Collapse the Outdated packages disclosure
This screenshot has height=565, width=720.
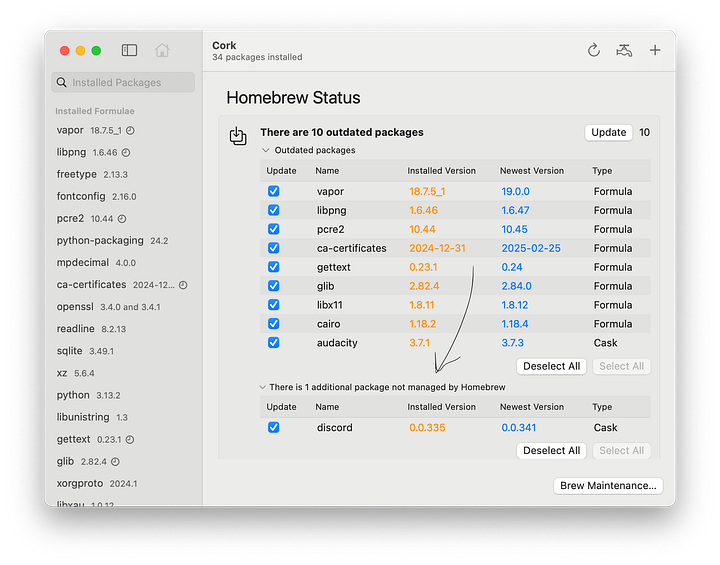pyautogui.click(x=265, y=150)
